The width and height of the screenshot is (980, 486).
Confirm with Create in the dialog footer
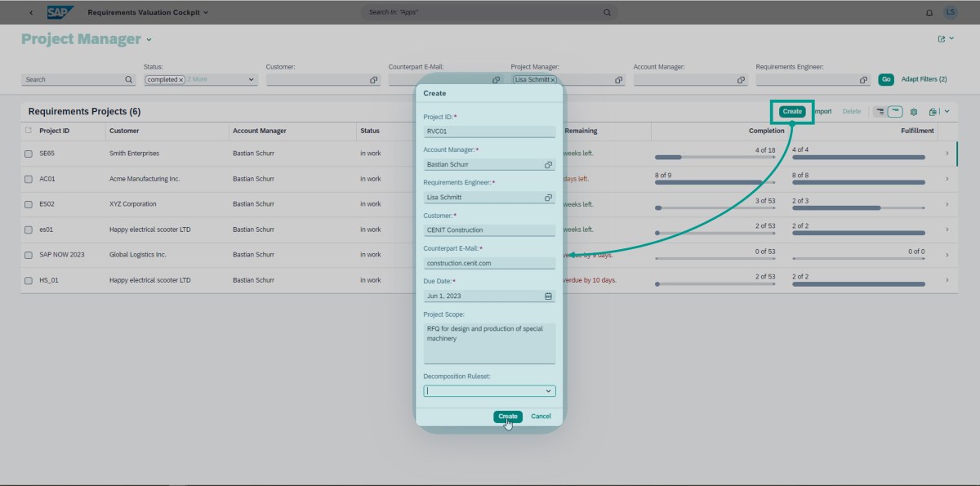click(507, 417)
